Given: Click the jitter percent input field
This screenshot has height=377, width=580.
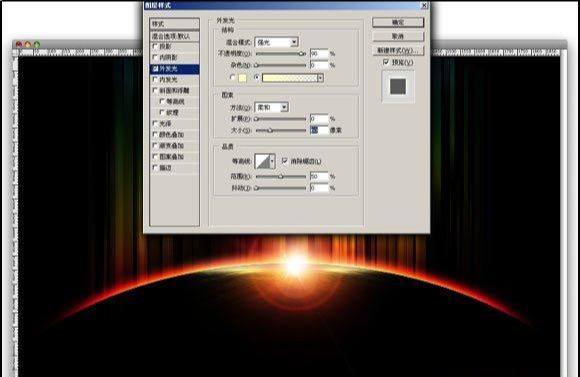Looking at the screenshot, I should tap(319, 188).
